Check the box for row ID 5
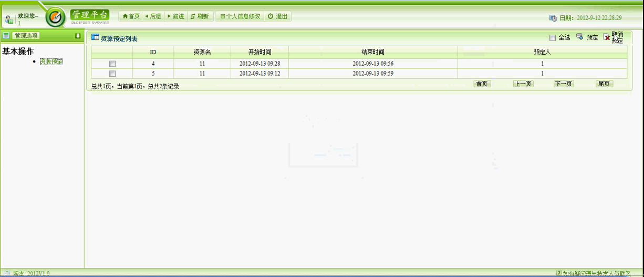 (x=112, y=74)
